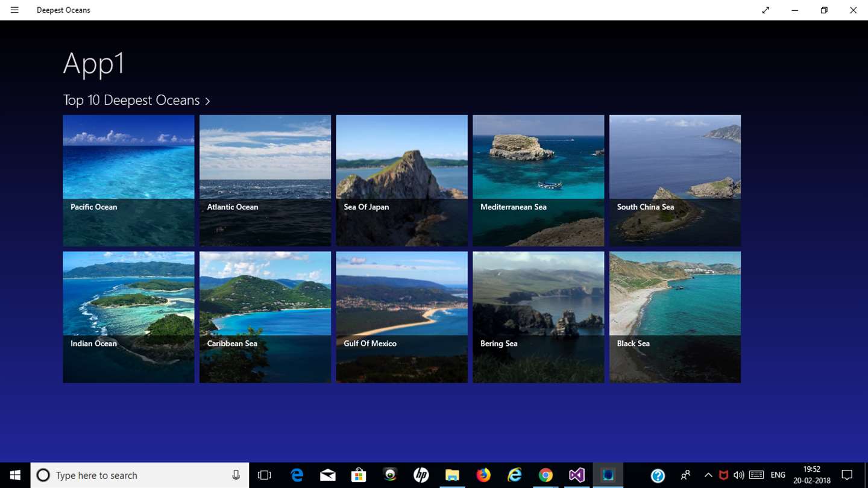868x488 pixels.
Task: Open the Caribbean Sea tile
Action: (x=265, y=317)
